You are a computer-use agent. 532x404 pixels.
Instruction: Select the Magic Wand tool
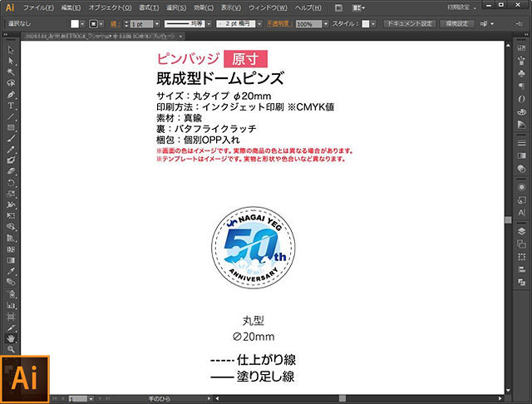tap(11, 72)
